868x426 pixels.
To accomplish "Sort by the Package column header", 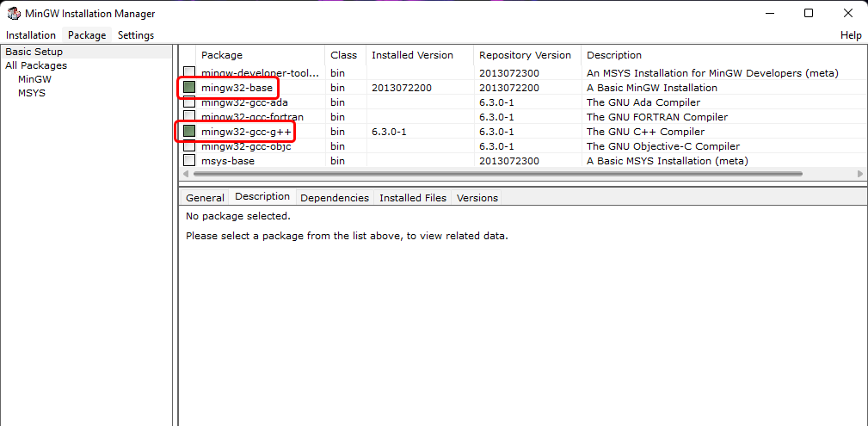I will (x=260, y=55).
